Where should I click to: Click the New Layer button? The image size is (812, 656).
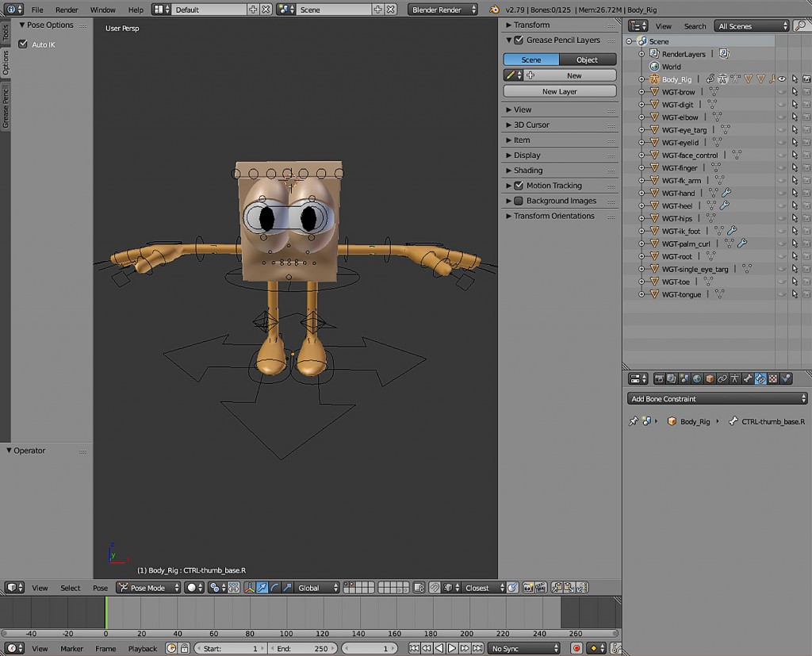(x=559, y=91)
